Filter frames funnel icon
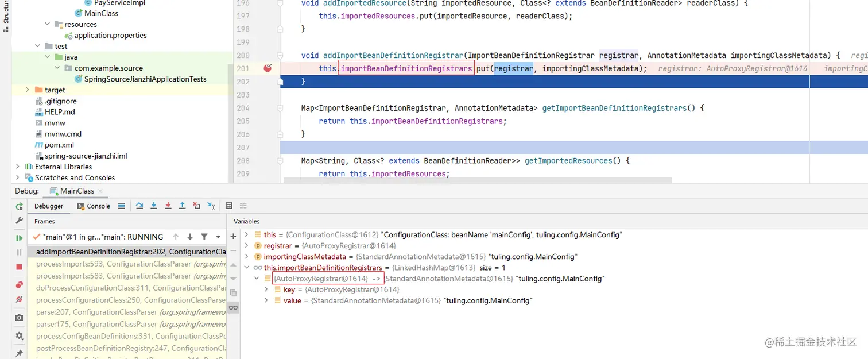This screenshot has width=868, height=359. tap(204, 237)
